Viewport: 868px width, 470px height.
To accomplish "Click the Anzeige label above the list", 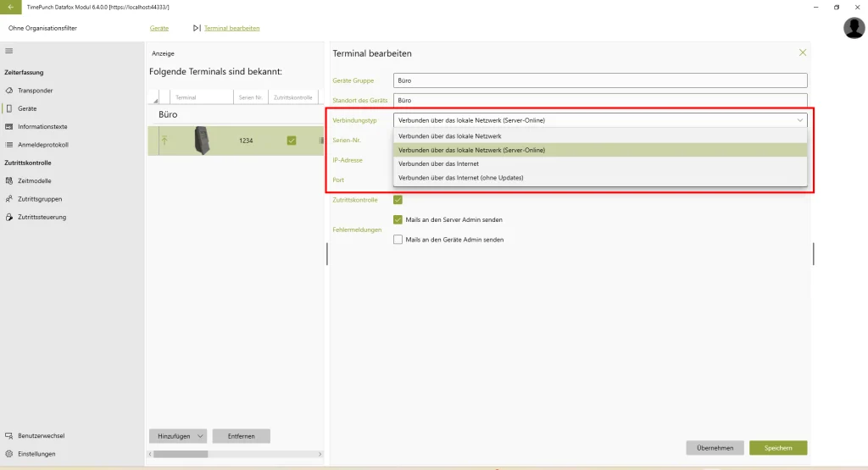I will pyautogui.click(x=163, y=53).
